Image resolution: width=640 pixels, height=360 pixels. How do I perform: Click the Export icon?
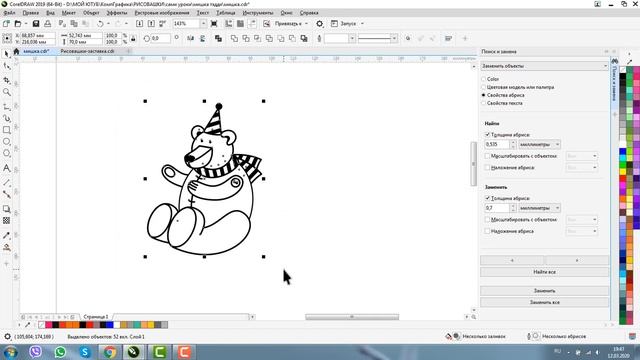tap(151, 24)
